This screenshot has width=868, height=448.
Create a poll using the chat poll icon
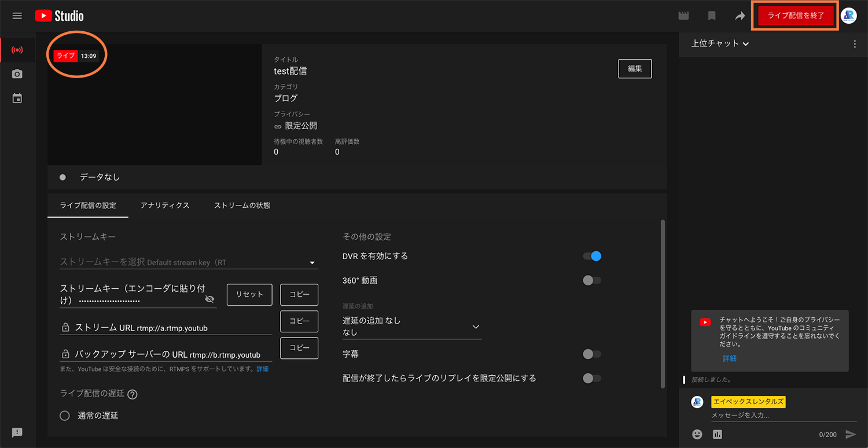(717, 434)
